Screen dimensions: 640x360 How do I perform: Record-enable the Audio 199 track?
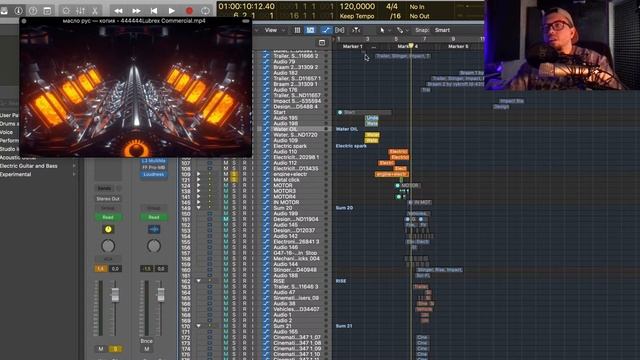244,214
